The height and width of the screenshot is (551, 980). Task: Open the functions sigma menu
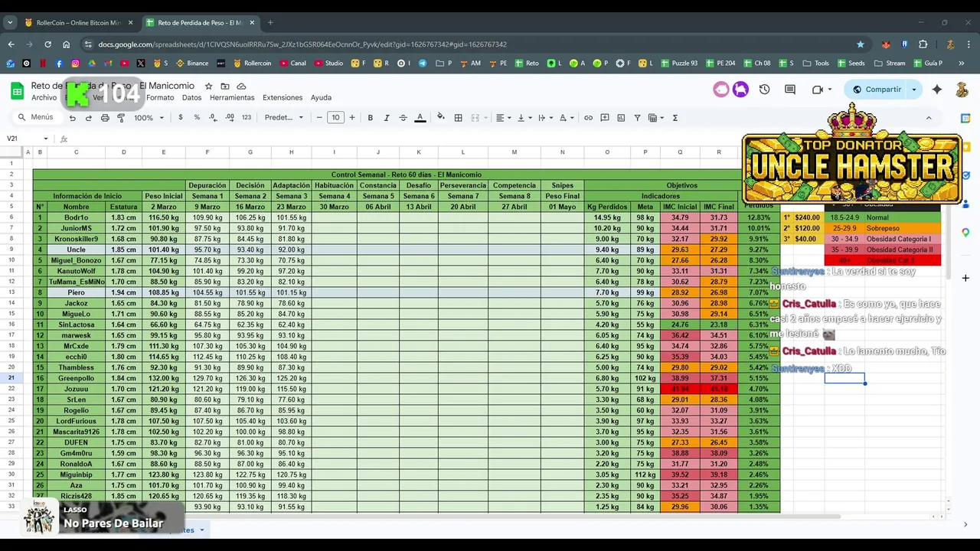tap(675, 118)
